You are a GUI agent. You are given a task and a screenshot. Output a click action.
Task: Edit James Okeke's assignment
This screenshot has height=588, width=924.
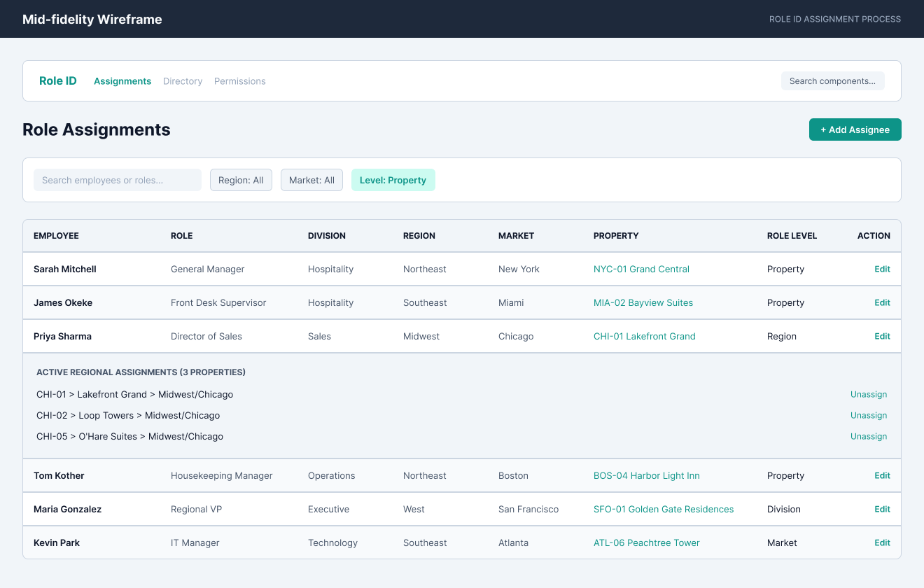click(882, 302)
